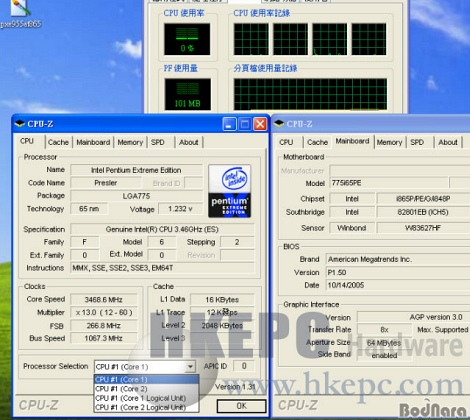The width and height of the screenshot is (470, 420).
Task: Select Mainboard tab in right CPU-Z window
Action: [352, 141]
